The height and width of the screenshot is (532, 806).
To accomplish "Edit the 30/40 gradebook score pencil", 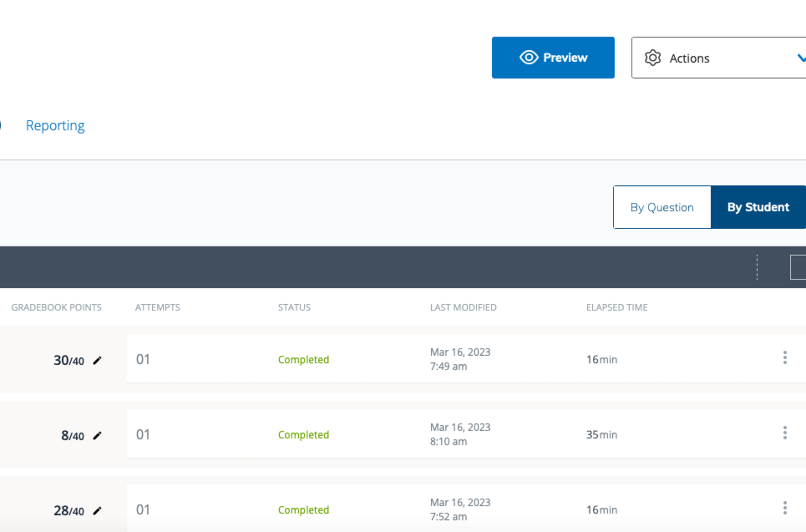I will [97, 360].
